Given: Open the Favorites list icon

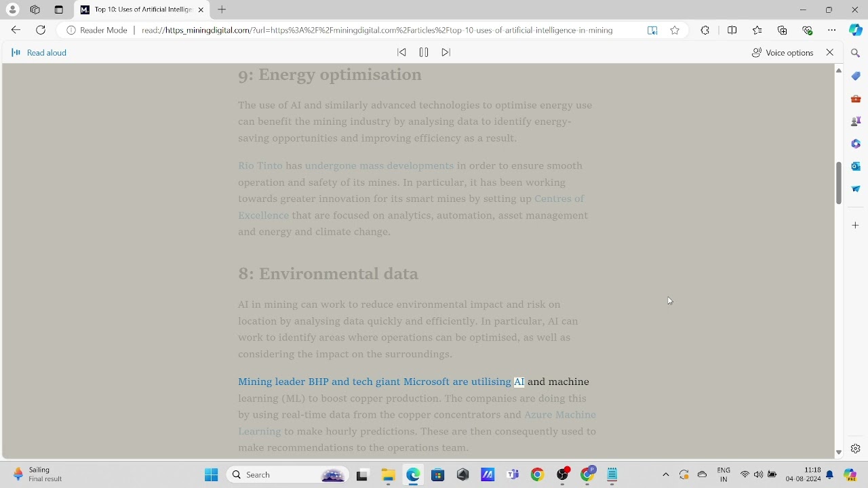Looking at the screenshot, I should pyautogui.click(x=757, y=30).
